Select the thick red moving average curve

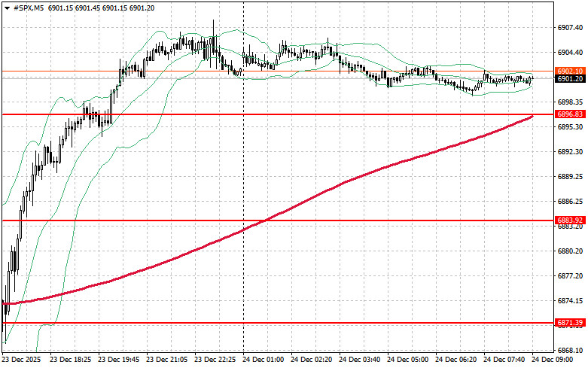pos(339,181)
